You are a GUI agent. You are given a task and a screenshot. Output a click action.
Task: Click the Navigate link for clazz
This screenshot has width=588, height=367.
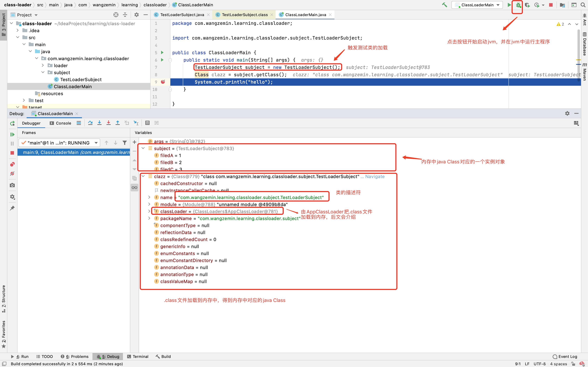(375, 176)
